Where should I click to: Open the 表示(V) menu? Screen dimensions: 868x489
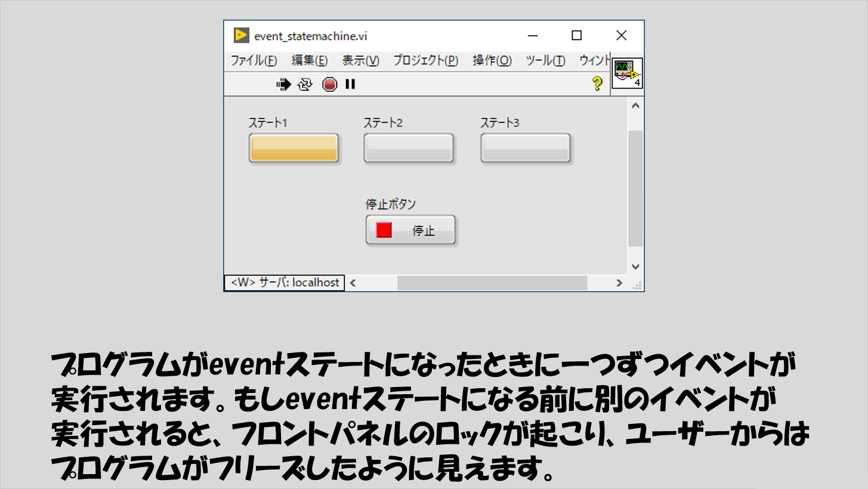[x=360, y=61]
